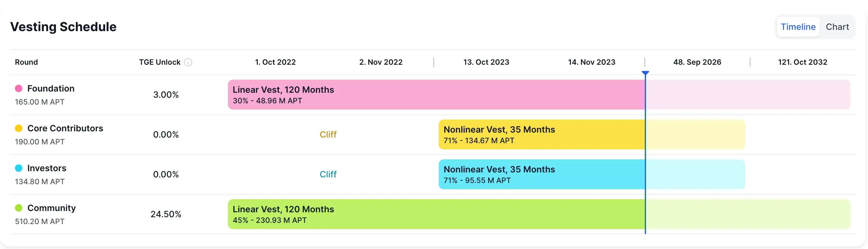868x249 pixels.
Task: Click Core Contributors Nonlinear Vest bar
Action: point(541,135)
